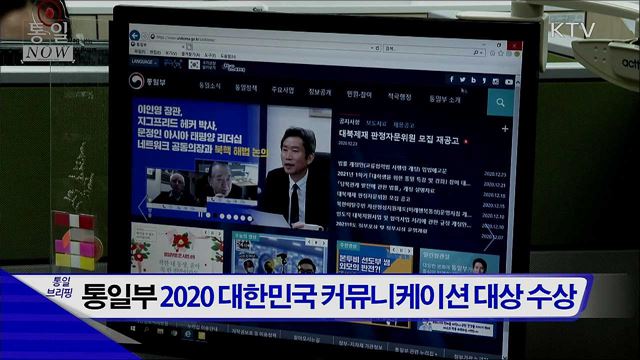Screen dimensions: 640x360
Task: Open the 통일정책 menu
Action: click(246, 87)
